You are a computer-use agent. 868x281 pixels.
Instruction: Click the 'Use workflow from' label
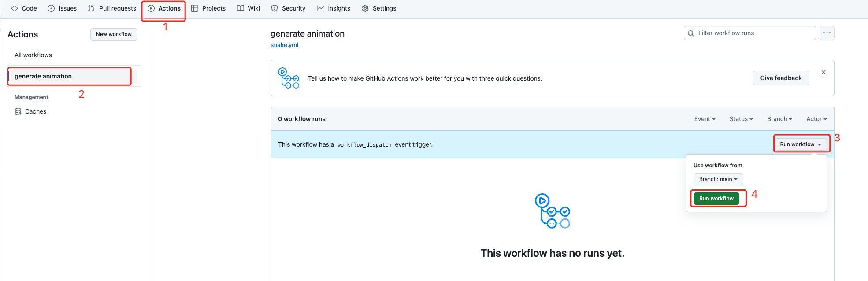click(x=718, y=166)
